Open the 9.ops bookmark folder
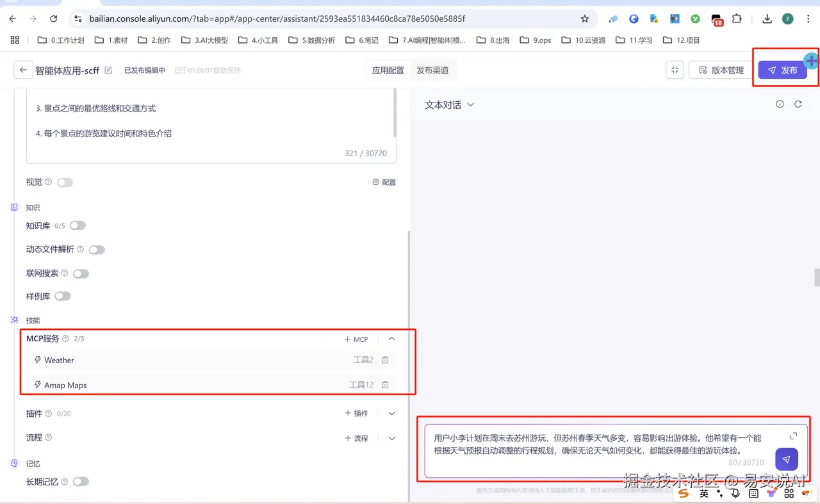The width and height of the screenshot is (820, 504). pyautogui.click(x=535, y=40)
